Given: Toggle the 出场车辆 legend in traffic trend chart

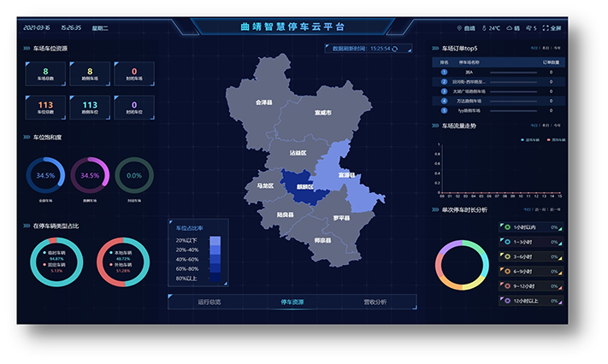Looking at the screenshot, I should tap(553, 138).
